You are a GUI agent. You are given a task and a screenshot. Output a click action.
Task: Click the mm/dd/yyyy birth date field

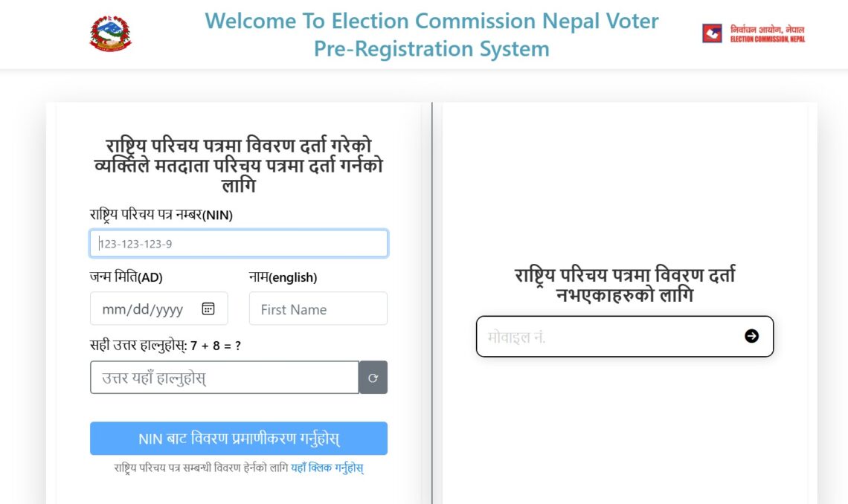click(x=149, y=308)
